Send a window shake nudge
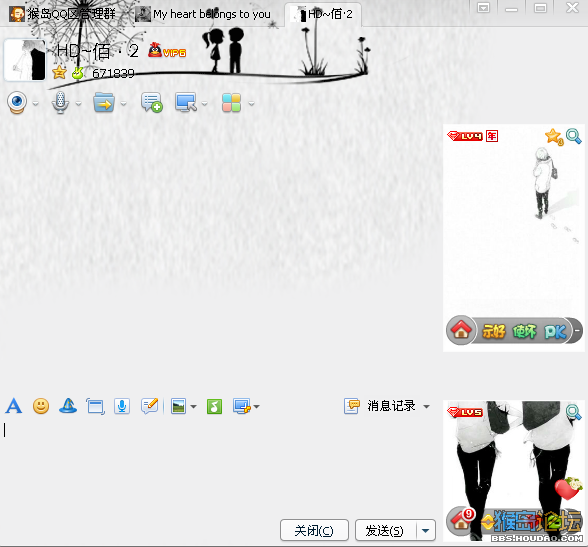Screen dimensions: 588x547 pos(95,406)
